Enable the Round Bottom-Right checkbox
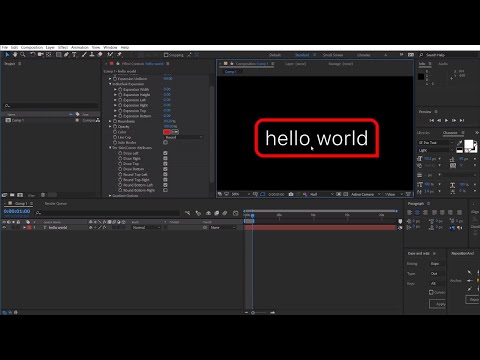Screen dimensions: 480x360 [x=165, y=190]
